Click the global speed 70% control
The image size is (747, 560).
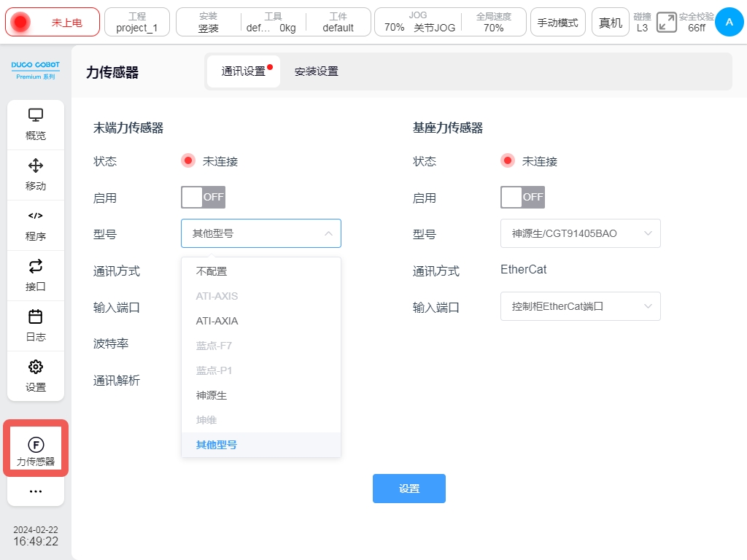click(x=494, y=23)
